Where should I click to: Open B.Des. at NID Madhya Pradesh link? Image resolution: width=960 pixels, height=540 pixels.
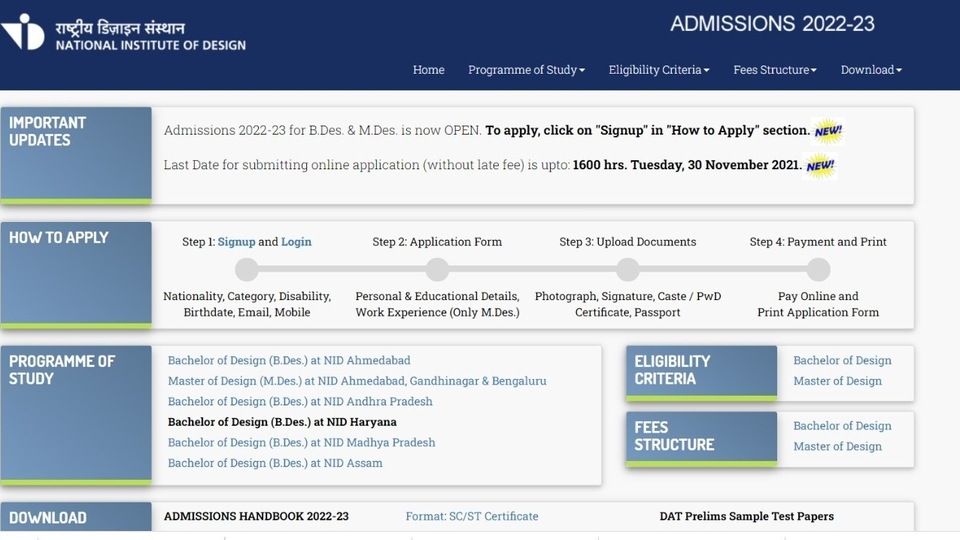pos(301,443)
